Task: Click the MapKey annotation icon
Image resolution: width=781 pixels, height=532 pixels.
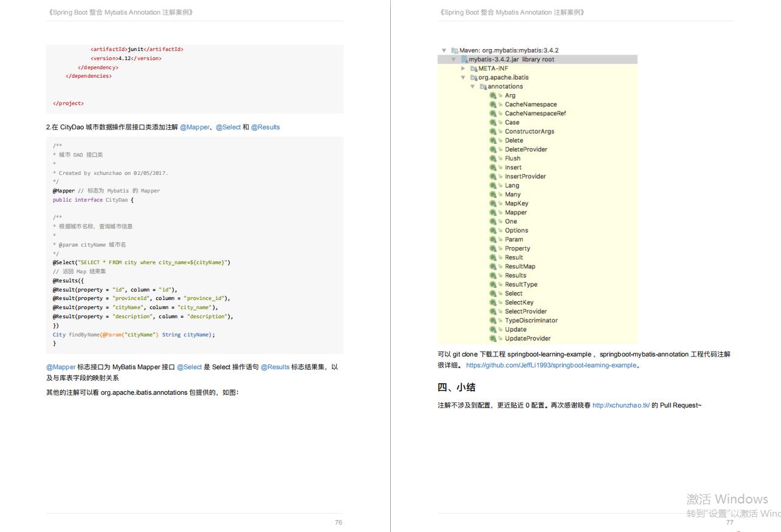Action: 493,203
